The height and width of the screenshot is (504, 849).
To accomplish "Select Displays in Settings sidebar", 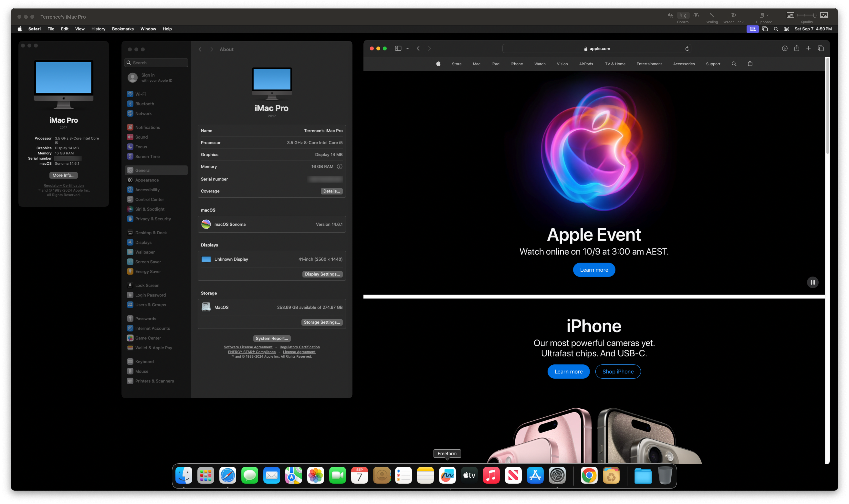I will (156, 242).
